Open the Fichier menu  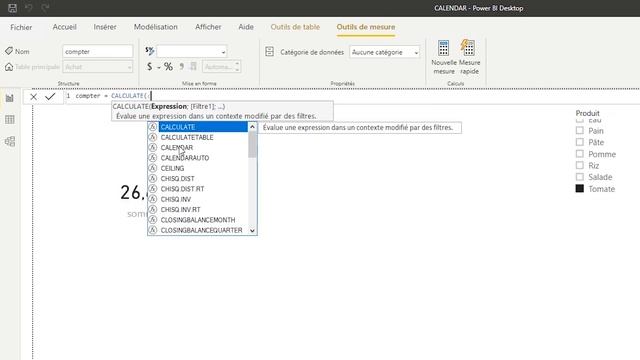pos(21,27)
